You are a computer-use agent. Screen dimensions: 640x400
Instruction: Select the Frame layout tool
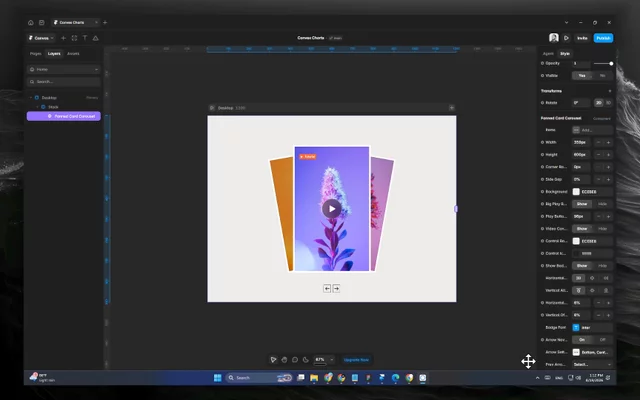click(x=74, y=38)
